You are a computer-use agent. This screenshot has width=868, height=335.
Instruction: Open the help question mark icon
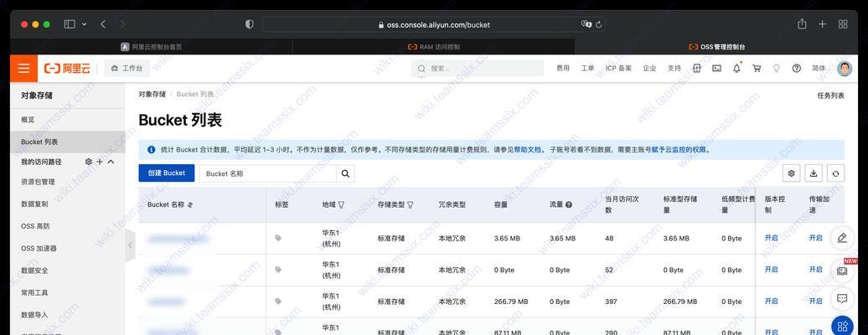(x=796, y=69)
